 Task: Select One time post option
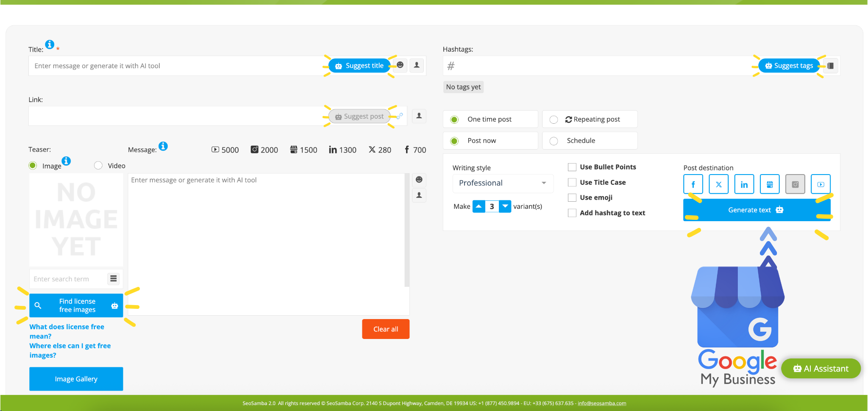click(490, 119)
